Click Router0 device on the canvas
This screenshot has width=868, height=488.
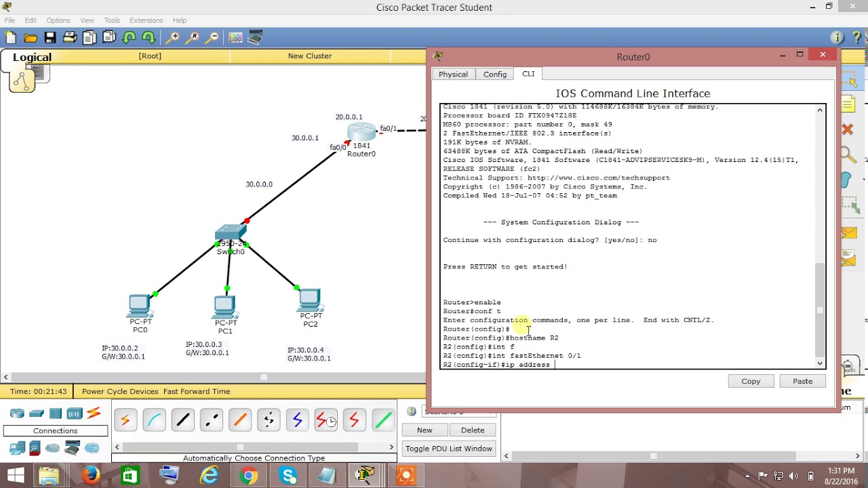click(x=361, y=133)
